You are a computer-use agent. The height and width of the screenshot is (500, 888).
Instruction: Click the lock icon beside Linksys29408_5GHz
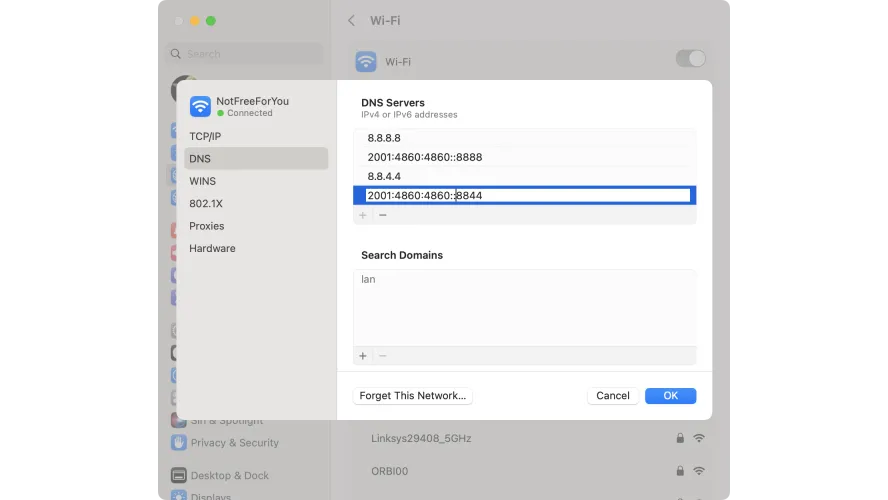click(x=680, y=438)
